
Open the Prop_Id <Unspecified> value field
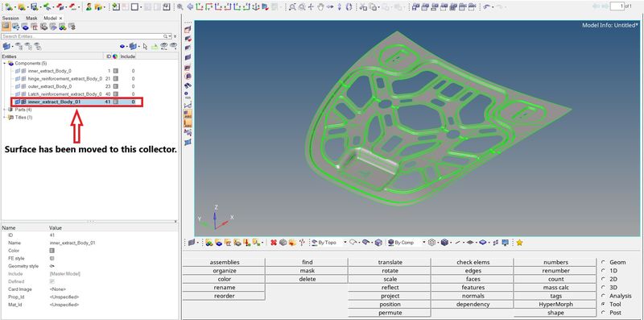click(x=114, y=297)
